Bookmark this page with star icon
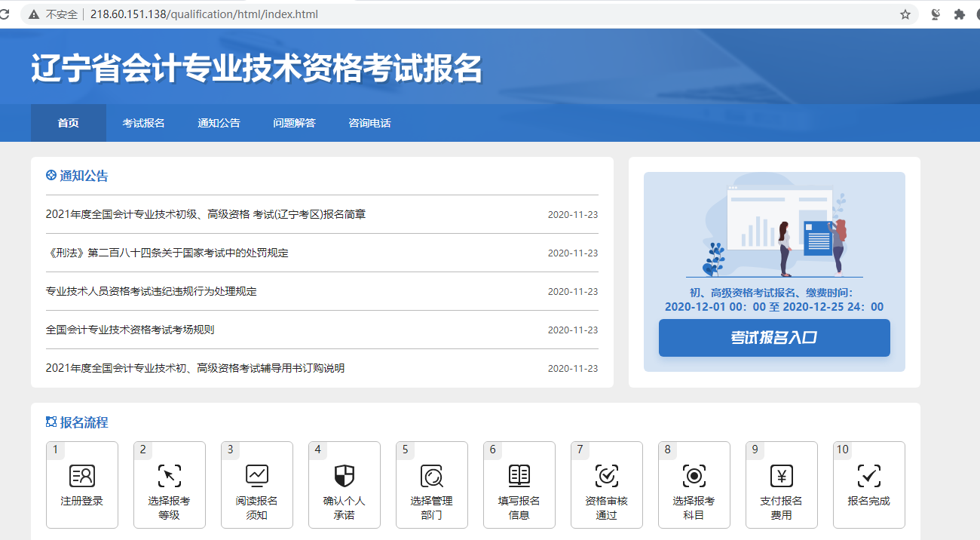 point(905,14)
